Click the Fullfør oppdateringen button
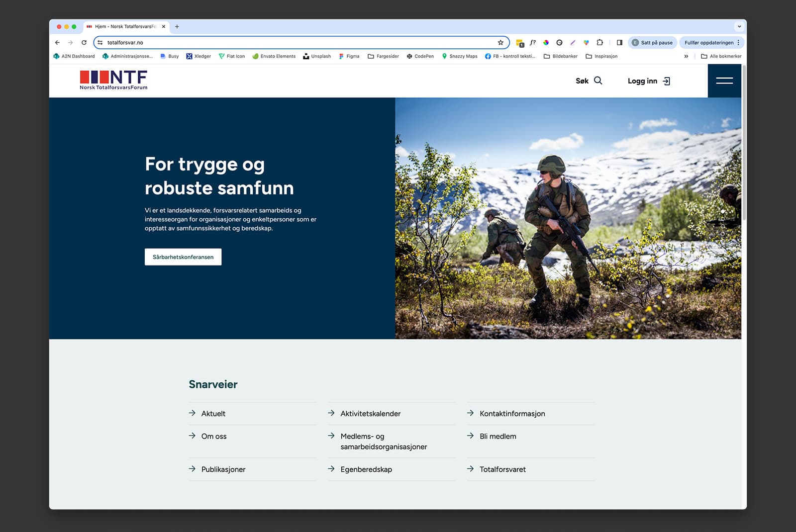 coord(708,43)
